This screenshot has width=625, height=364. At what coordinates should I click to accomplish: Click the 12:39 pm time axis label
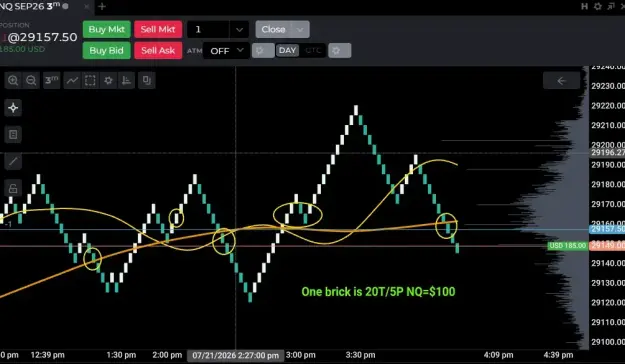click(x=47, y=355)
